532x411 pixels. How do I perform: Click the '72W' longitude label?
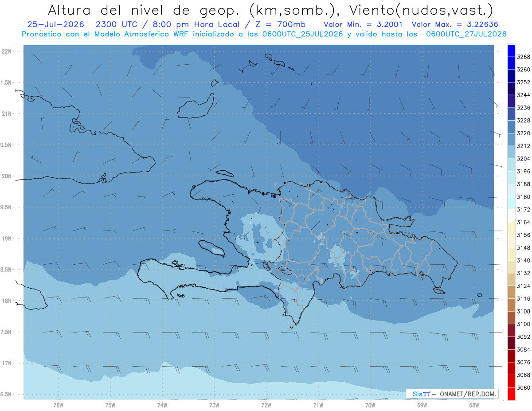[266, 405]
